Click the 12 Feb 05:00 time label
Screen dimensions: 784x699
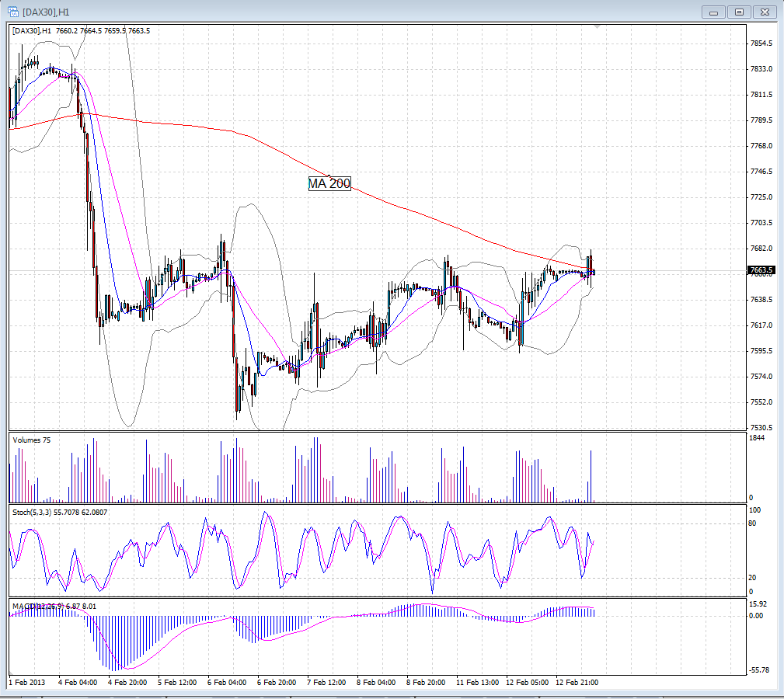tap(527, 682)
